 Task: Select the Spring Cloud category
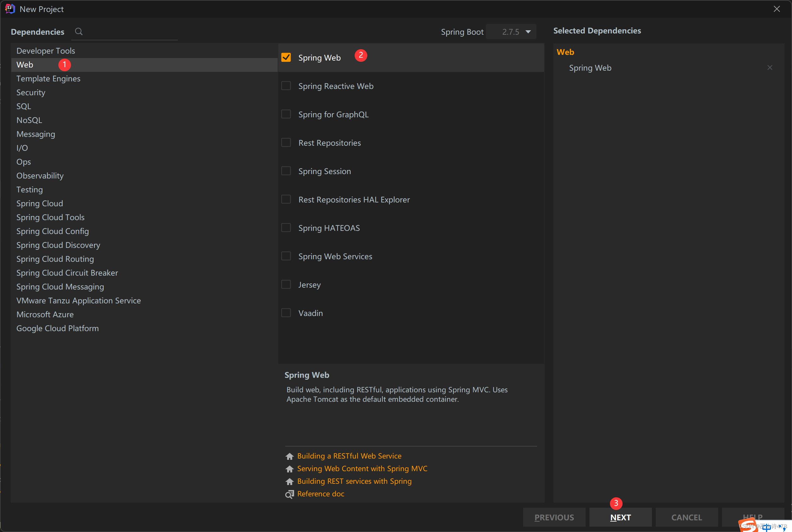[x=144, y=204]
